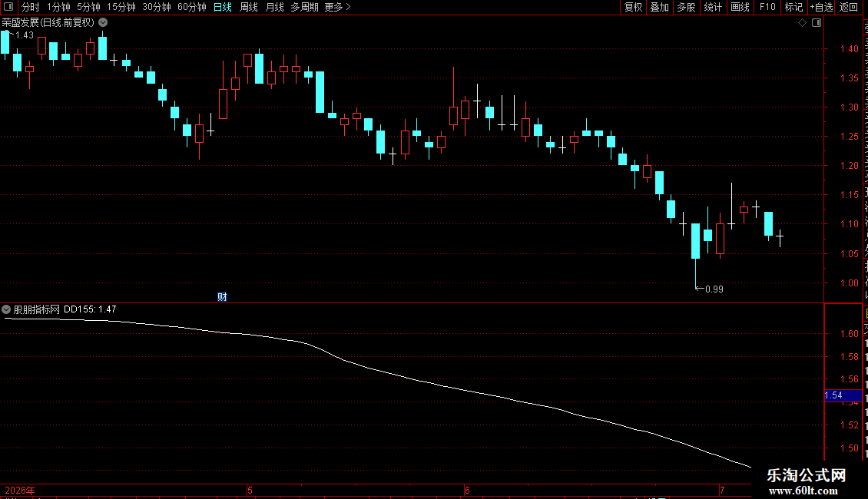This screenshot has height=499, width=868.
Task: Open dropdown beside 股朋指标网 indicator
Action: [6, 310]
